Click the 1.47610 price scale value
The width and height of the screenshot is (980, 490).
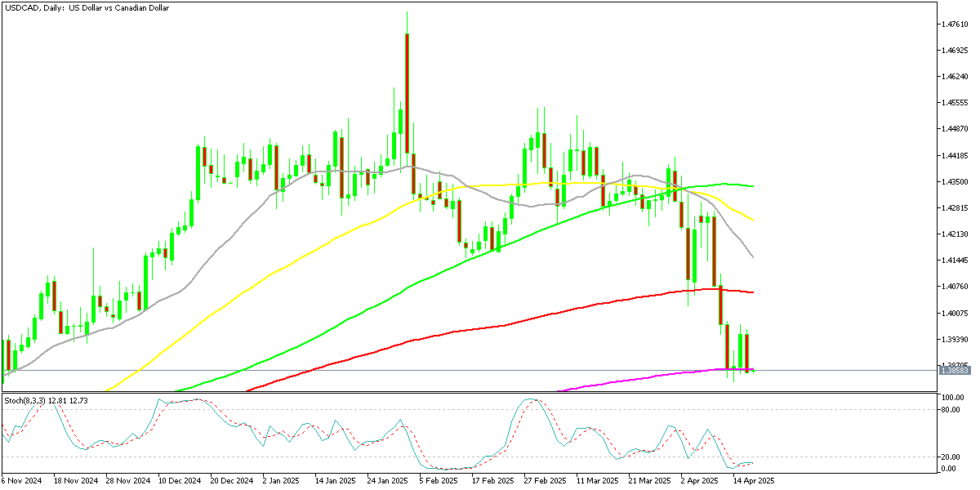pyautogui.click(x=954, y=25)
